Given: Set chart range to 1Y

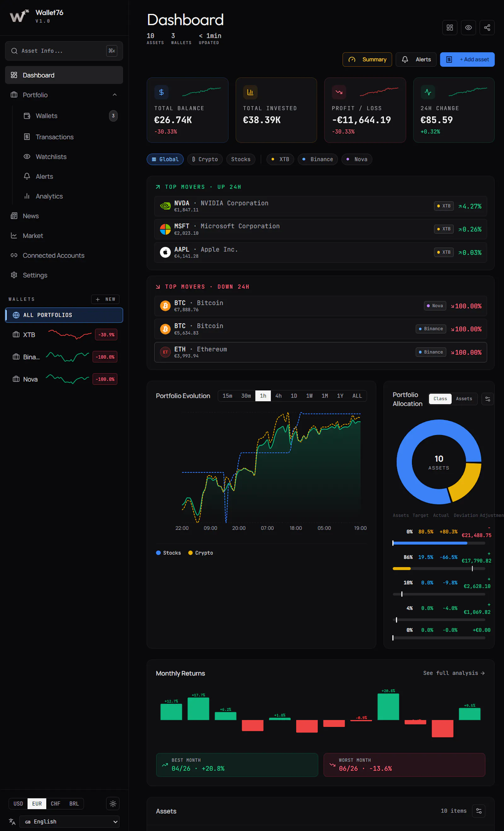Looking at the screenshot, I should point(340,396).
